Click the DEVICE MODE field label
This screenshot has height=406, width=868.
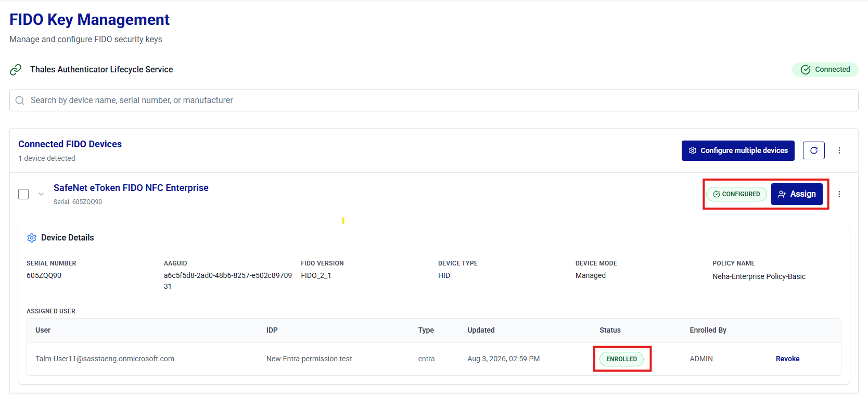(x=596, y=263)
